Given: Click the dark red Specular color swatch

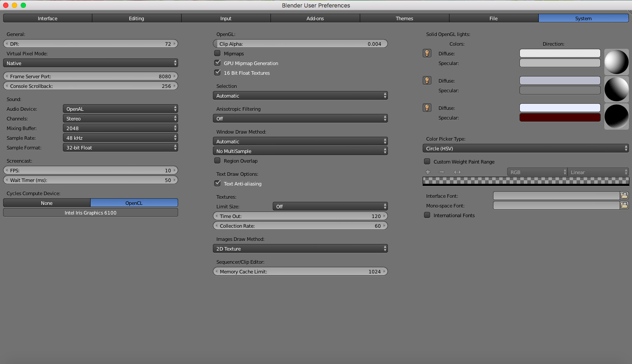Looking at the screenshot, I should pos(560,117).
